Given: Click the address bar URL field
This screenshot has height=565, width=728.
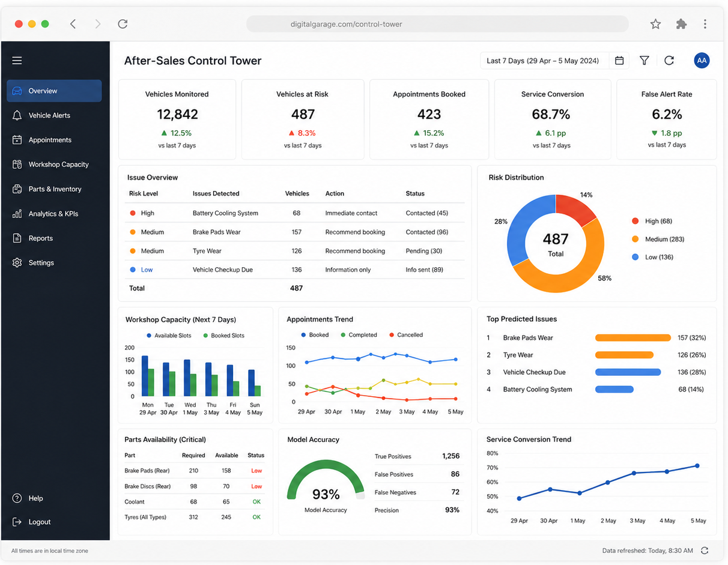Looking at the screenshot, I should point(437,24).
